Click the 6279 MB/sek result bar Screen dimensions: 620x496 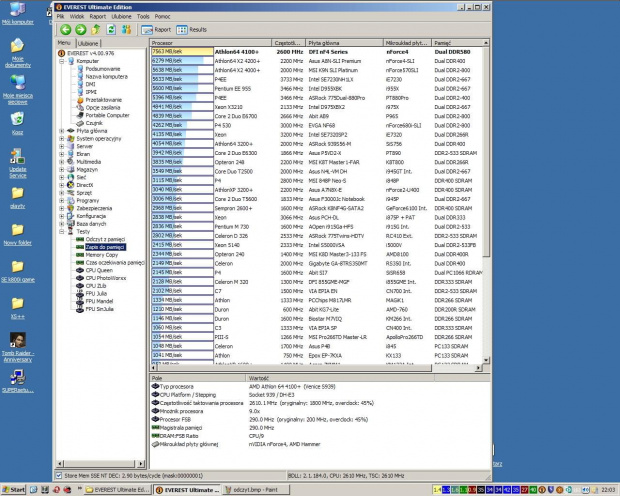coord(182,61)
